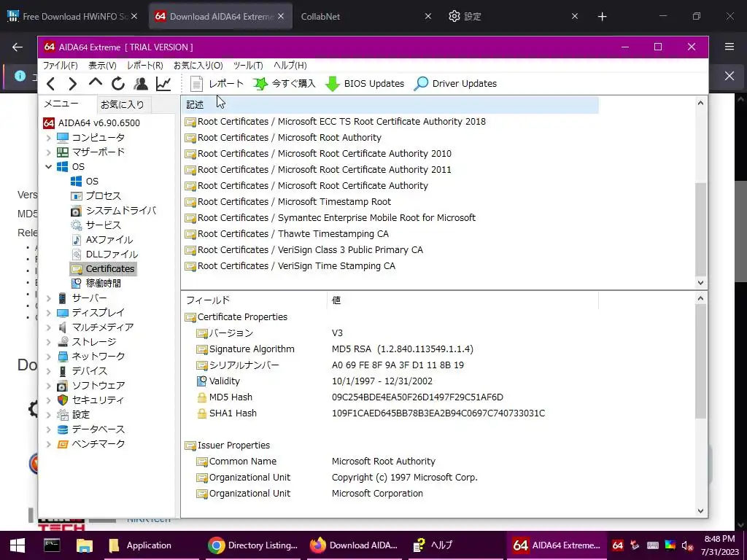Select the AIDA64 v6.90.6500 root icon

(x=49, y=122)
